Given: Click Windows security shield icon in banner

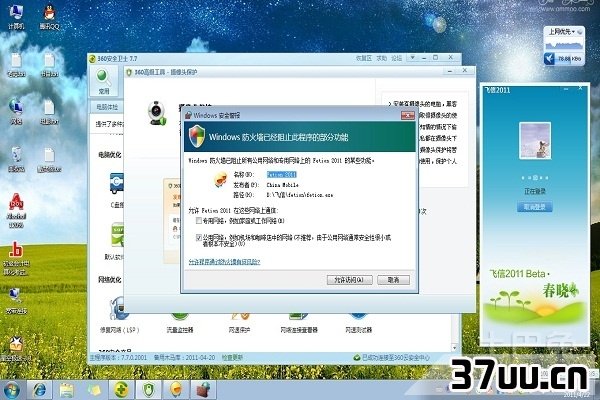Looking at the screenshot, I should click(x=197, y=136).
